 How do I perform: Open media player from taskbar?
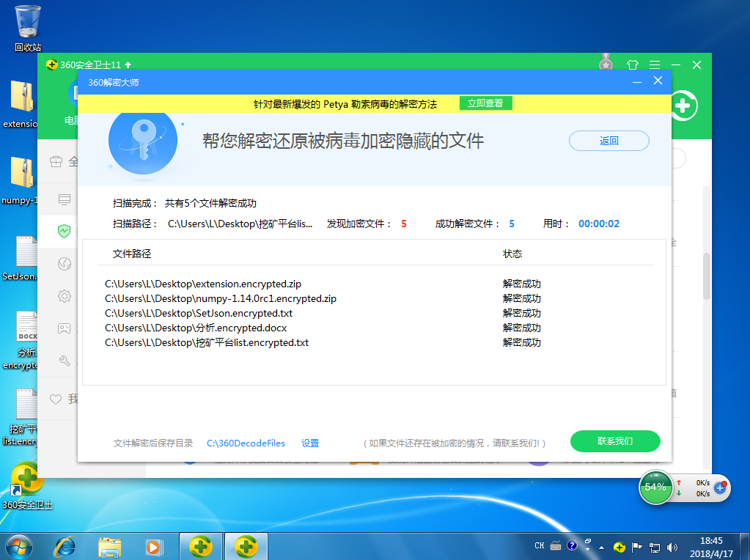[154, 547]
